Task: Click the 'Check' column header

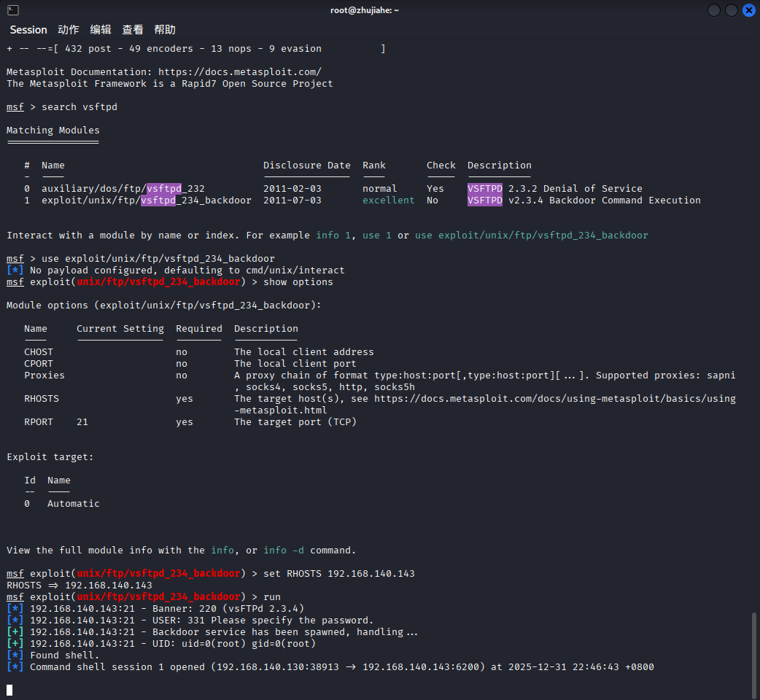Action: [x=441, y=166]
